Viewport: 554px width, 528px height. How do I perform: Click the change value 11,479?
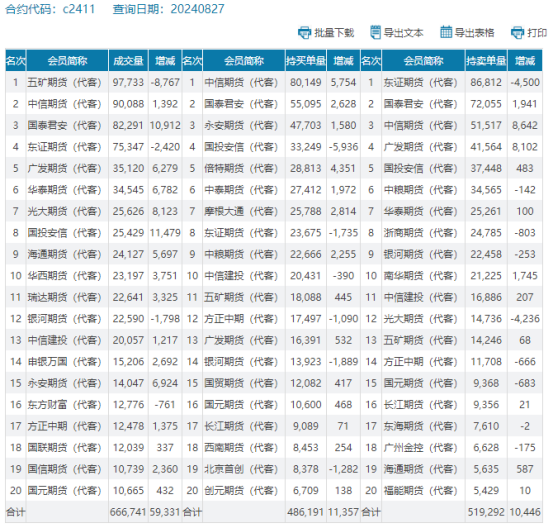(x=165, y=233)
